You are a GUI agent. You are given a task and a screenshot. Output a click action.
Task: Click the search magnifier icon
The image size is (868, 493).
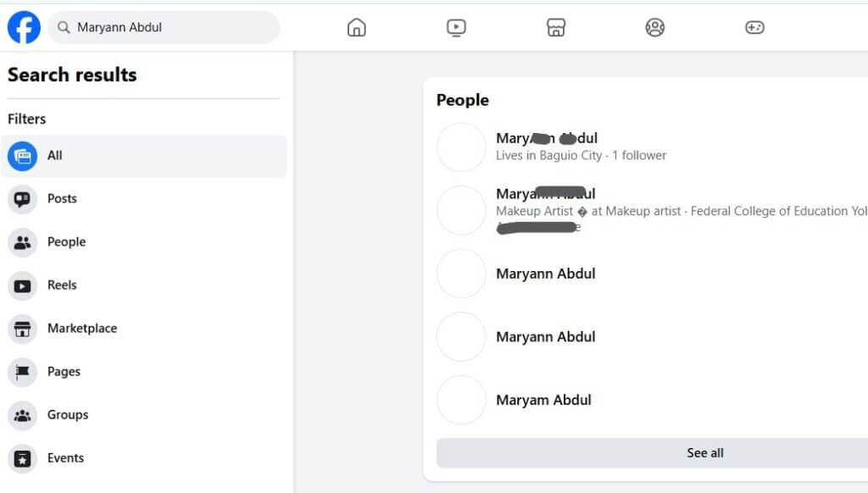pyautogui.click(x=63, y=28)
